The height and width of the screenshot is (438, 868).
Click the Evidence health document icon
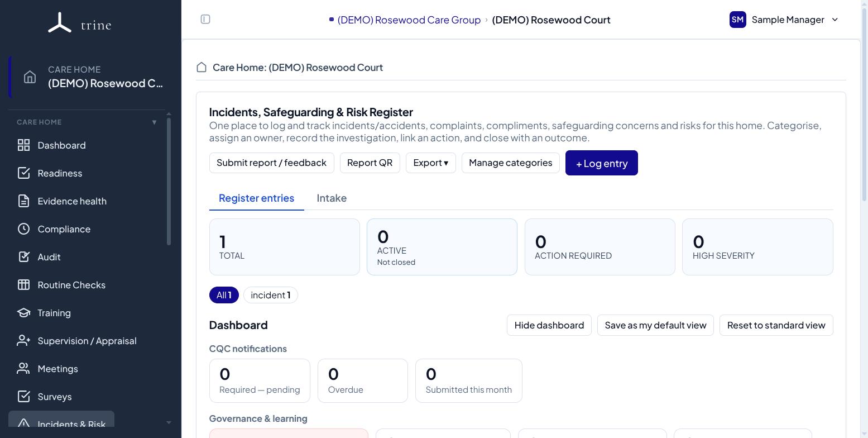click(x=23, y=201)
